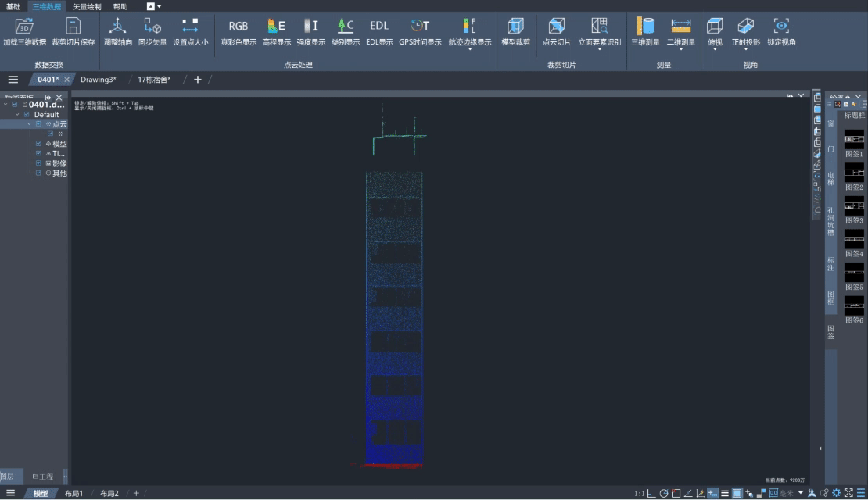Expand the 二维测量 dropdown menu
Image resolution: width=868 pixels, height=500 pixels.
pyautogui.click(x=680, y=49)
